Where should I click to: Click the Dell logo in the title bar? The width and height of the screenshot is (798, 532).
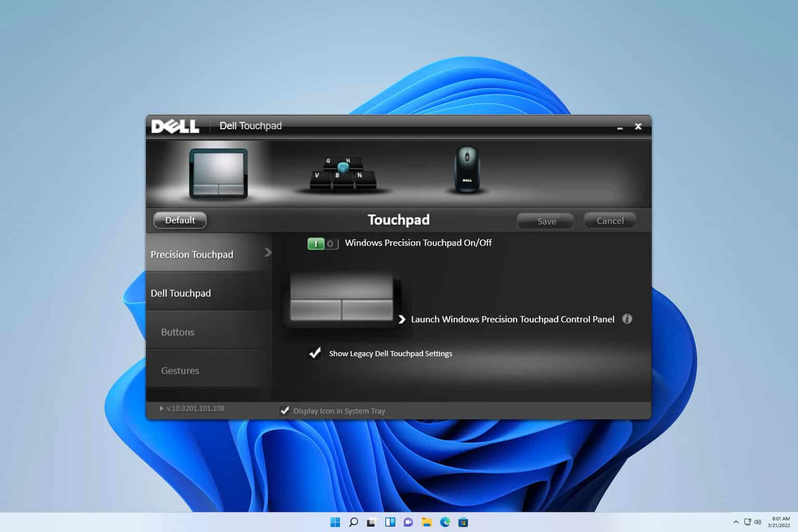tap(175, 126)
